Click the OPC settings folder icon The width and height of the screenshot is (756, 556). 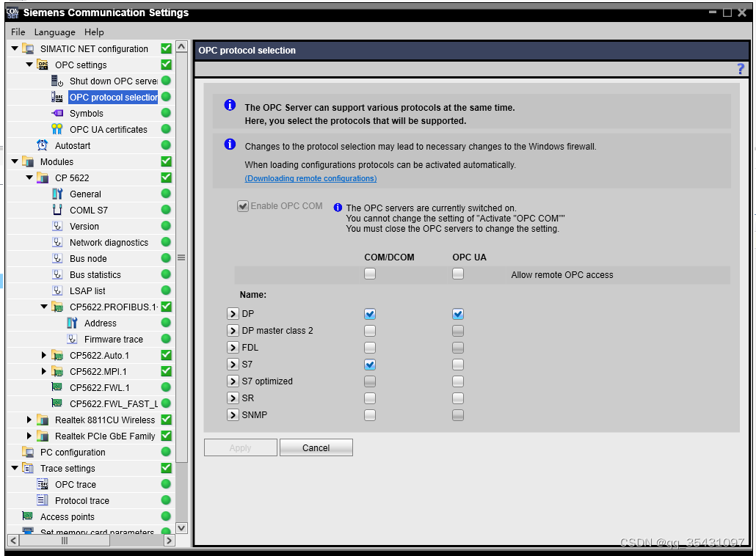(x=43, y=65)
